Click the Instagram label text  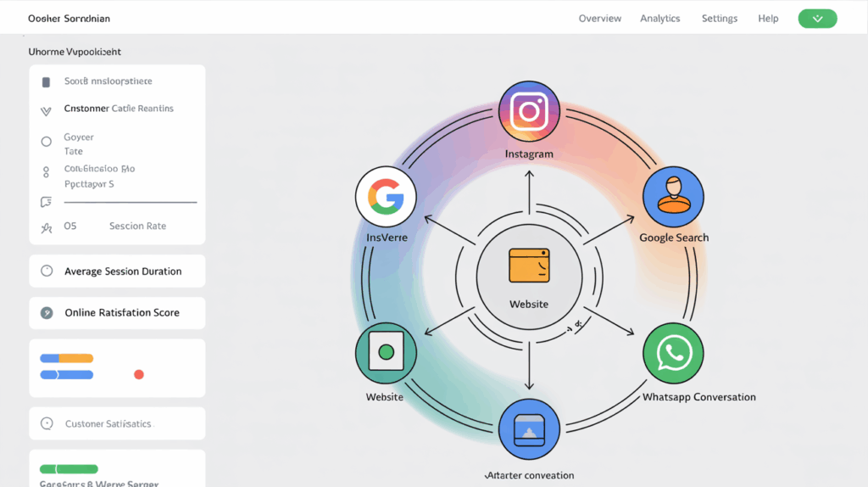[529, 154]
